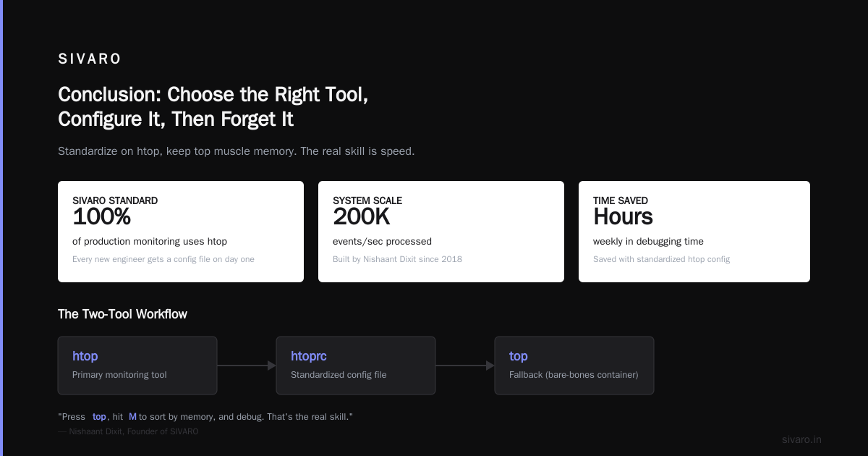Click the highlighted 'top' keyword in quote
This screenshot has width=868, height=456.
point(99,417)
